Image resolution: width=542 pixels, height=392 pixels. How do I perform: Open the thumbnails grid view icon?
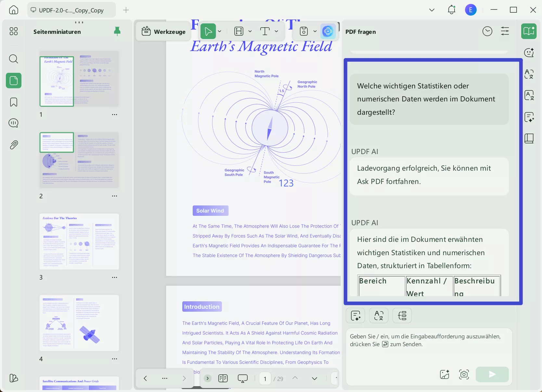click(14, 31)
